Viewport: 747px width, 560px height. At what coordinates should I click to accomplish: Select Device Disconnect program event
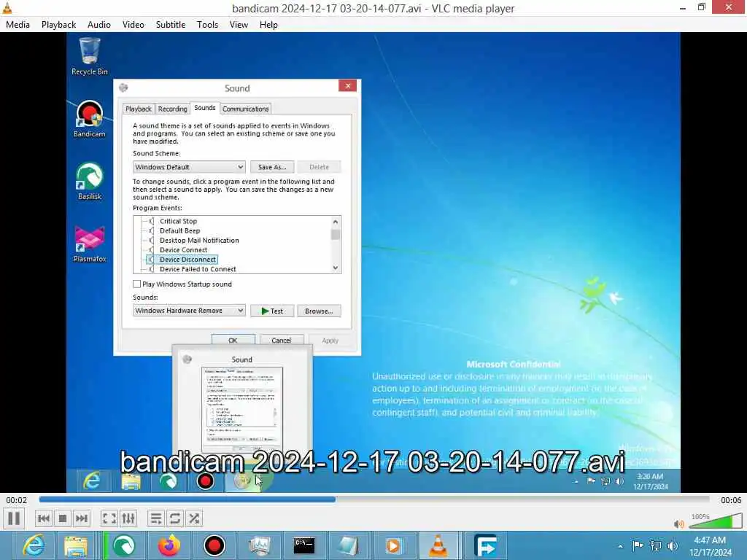pos(187,260)
